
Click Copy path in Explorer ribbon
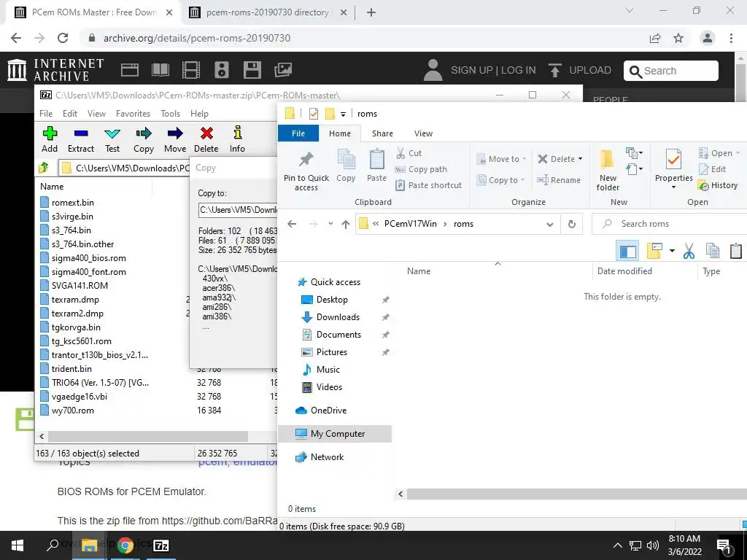421,169
